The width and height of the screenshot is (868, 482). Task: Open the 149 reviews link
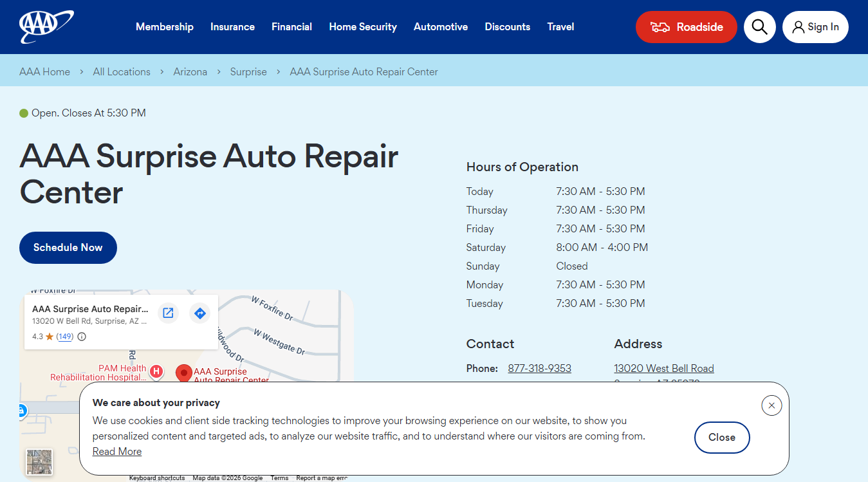(x=65, y=337)
